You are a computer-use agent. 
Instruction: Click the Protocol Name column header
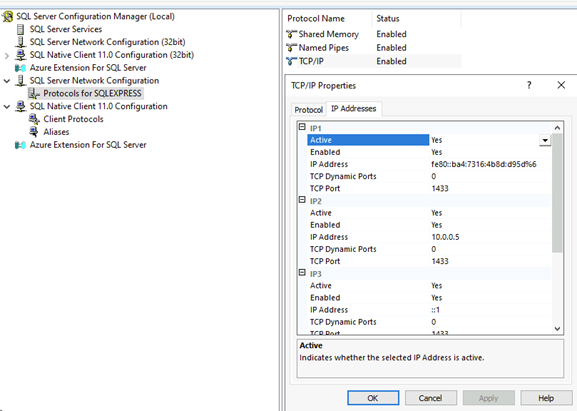coord(316,19)
